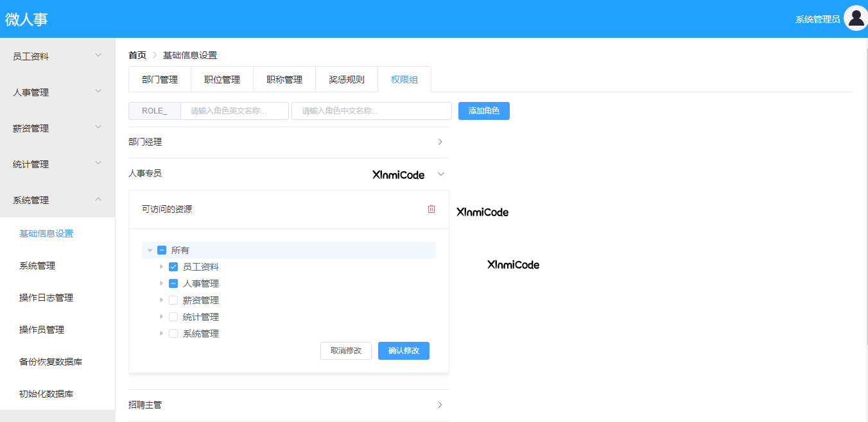Collapse the 系统管理 sidebar menu
This screenshot has height=422, width=868.
98,199
